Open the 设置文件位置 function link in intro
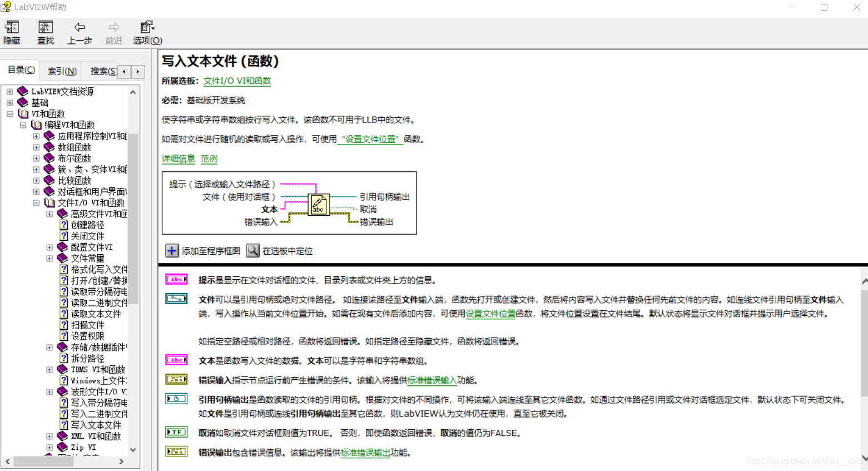Screen dimensions: 868x471 click(370, 139)
